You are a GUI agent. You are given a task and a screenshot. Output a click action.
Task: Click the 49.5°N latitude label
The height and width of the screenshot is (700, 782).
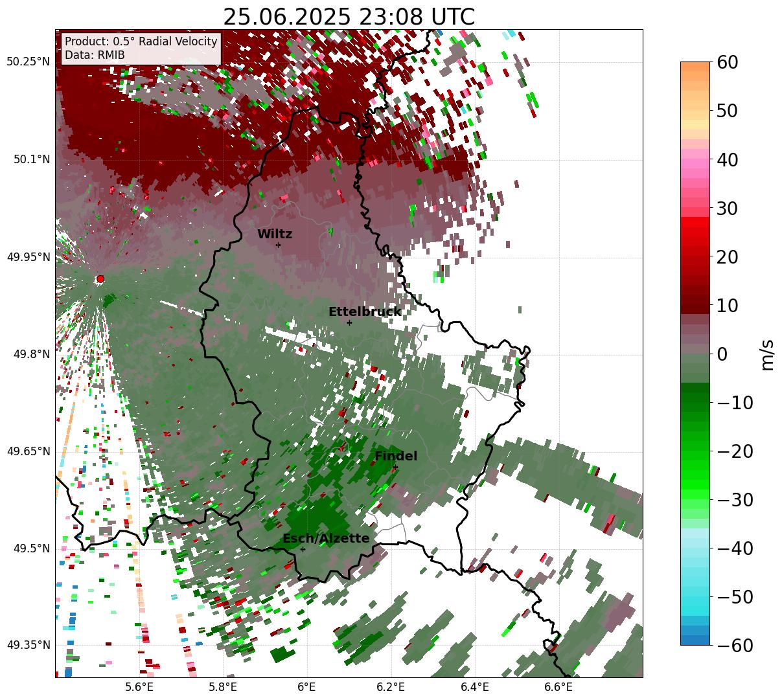click(x=31, y=548)
